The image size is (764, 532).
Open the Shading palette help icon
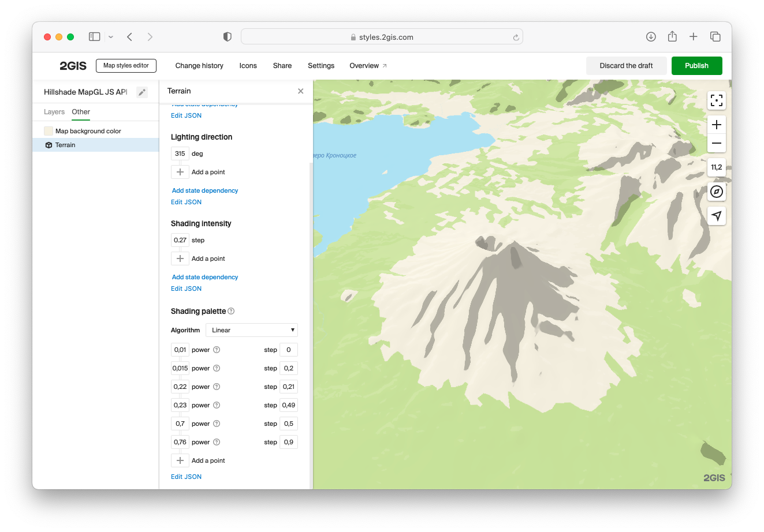(231, 311)
